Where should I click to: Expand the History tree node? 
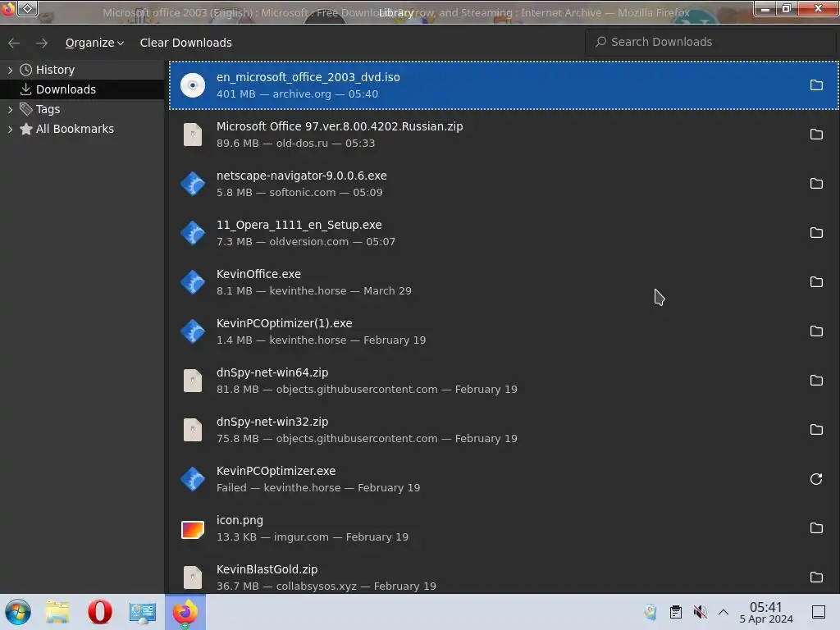10,71
